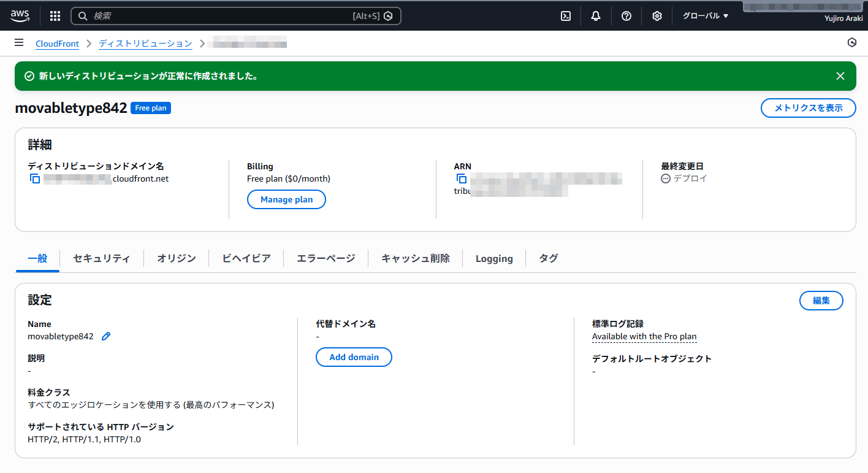Viewport: 868px width, 473px height.
Task: Open the services grid menu icon
Action: 55,16
